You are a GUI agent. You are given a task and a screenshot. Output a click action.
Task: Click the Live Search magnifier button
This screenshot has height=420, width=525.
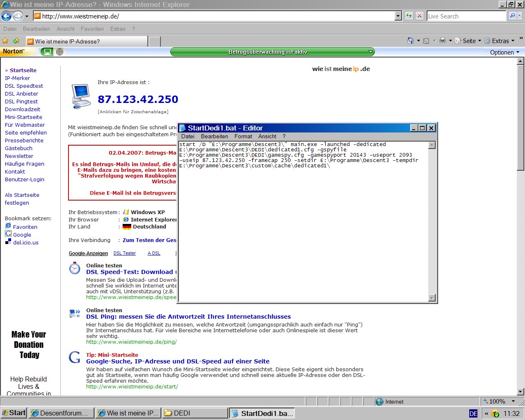(x=512, y=16)
